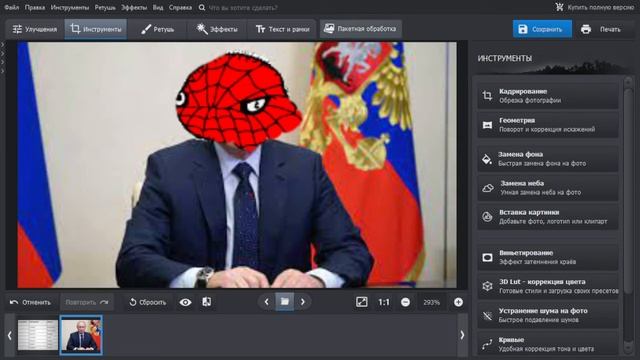This screenshot has width=640, height=360.
Task: Switch to the Улучшения tab
Action: tap(35, 29)
